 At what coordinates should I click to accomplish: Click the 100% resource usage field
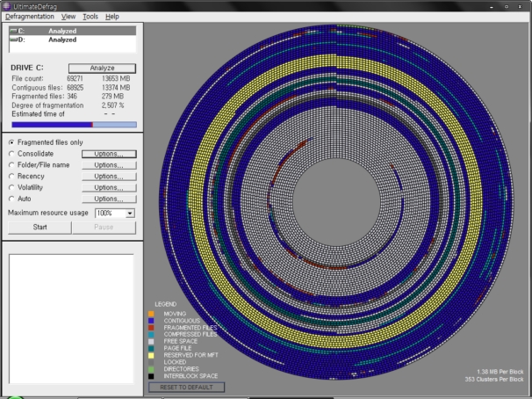pyautogui.click(x=111, y=214)
